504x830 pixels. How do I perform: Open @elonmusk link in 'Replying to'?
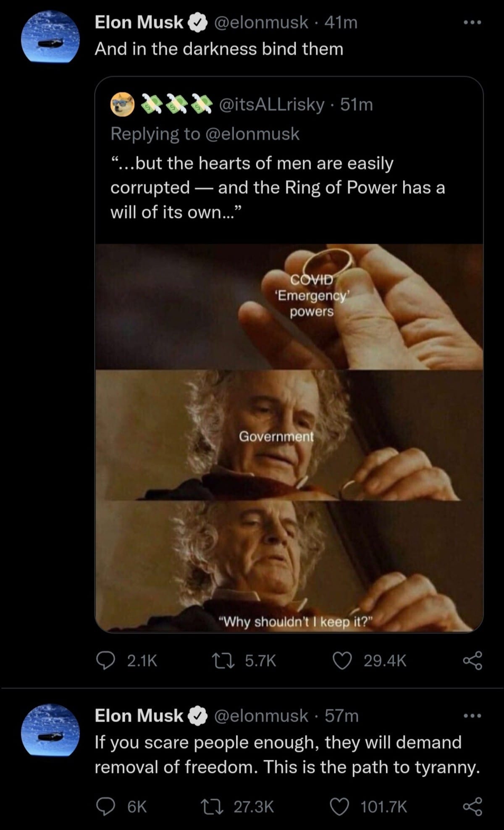tap(252, 134)
